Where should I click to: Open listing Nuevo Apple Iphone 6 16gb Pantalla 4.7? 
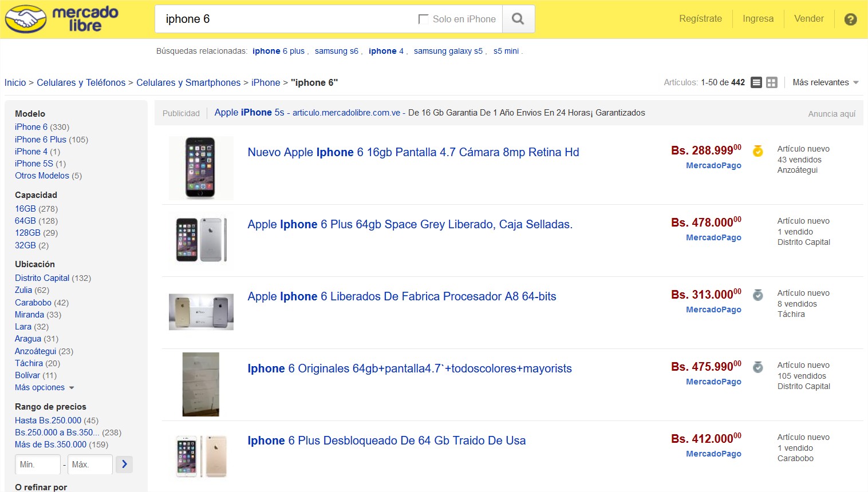(413, 152)
